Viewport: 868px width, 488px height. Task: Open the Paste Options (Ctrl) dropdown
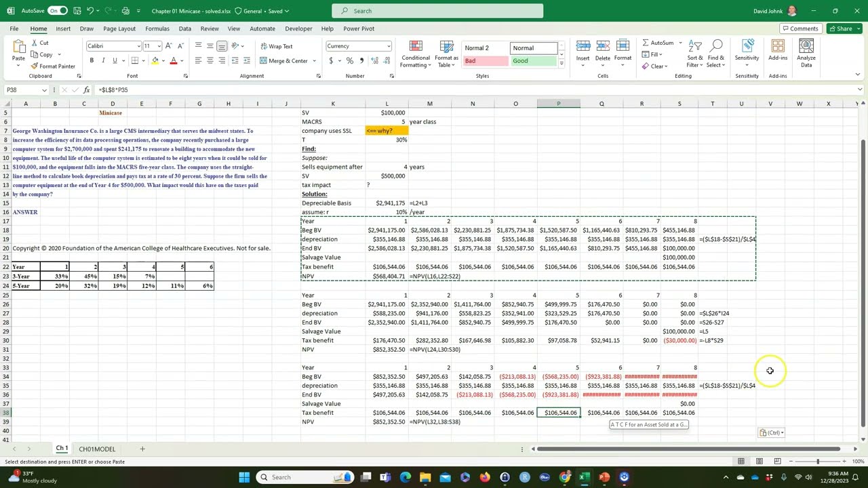pos(772,433)
